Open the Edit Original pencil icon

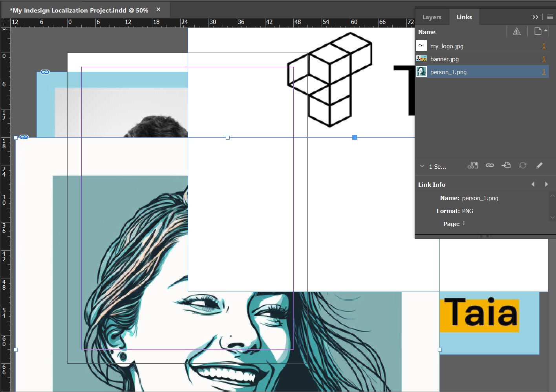point(539,165)
